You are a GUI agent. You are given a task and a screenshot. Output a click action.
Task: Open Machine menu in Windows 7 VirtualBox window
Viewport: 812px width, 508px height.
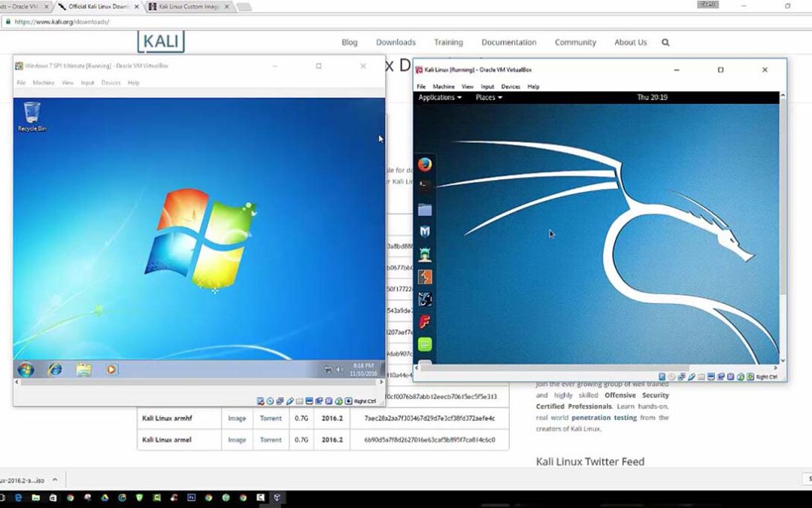coord(43,83)
